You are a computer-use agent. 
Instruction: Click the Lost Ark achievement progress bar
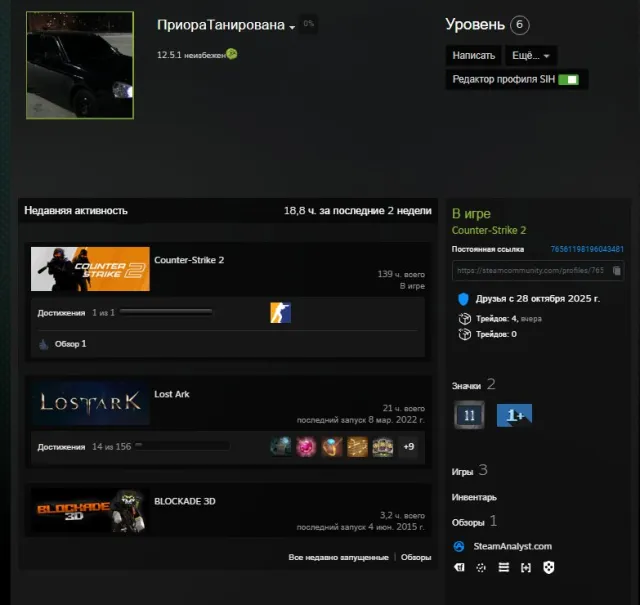point(182,445)
